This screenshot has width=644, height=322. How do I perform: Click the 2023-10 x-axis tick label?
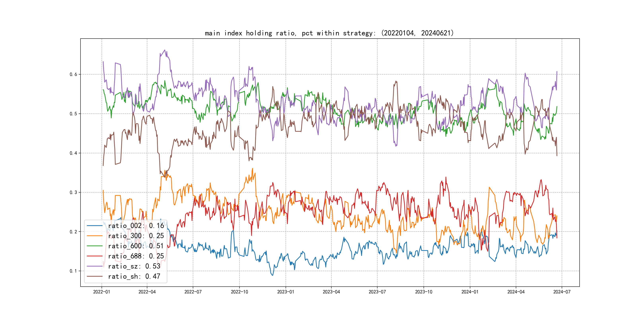click(x=424, y=292)
